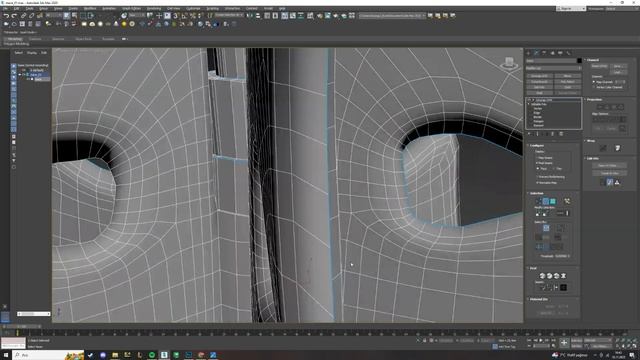Select the Thin seam display radio button

pyautogui.click(x=557, y=168)
